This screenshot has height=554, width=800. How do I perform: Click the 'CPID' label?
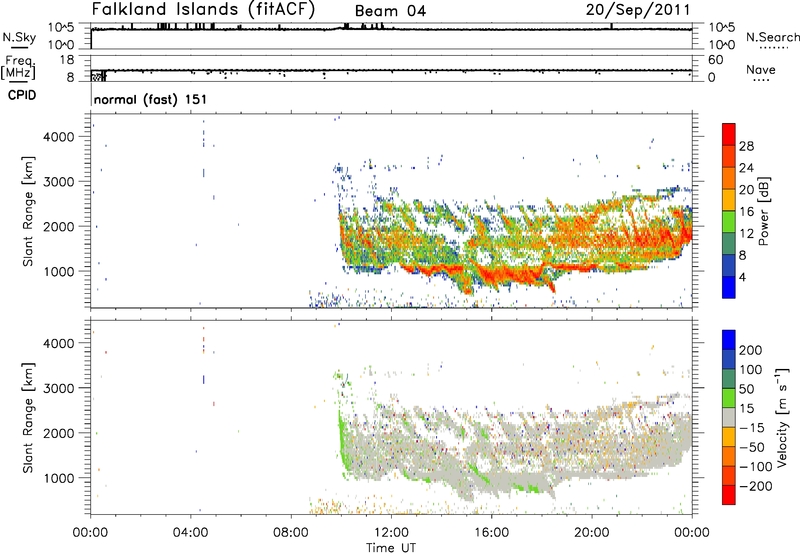click(22, 95)
